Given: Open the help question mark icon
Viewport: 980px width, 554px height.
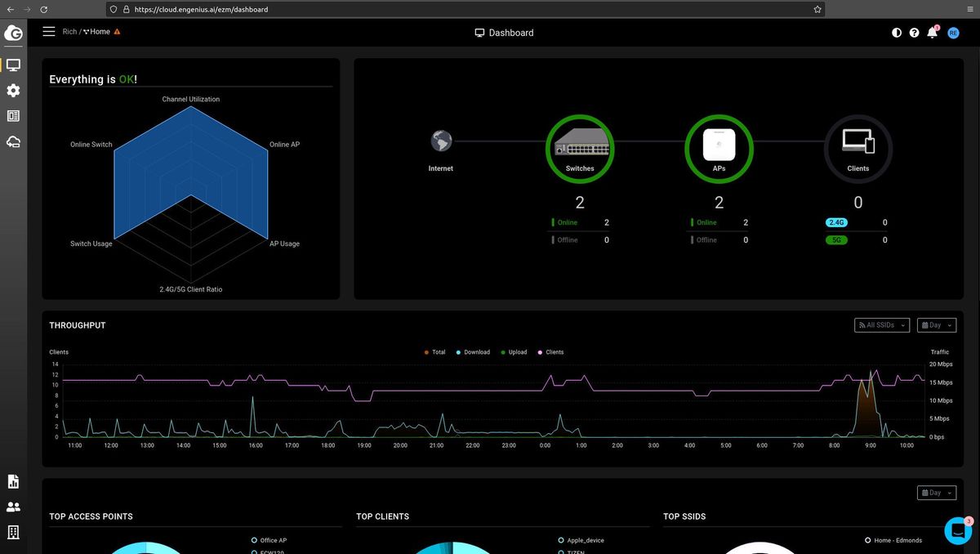Looking at the screenshot, I should [x=914, y=33].
